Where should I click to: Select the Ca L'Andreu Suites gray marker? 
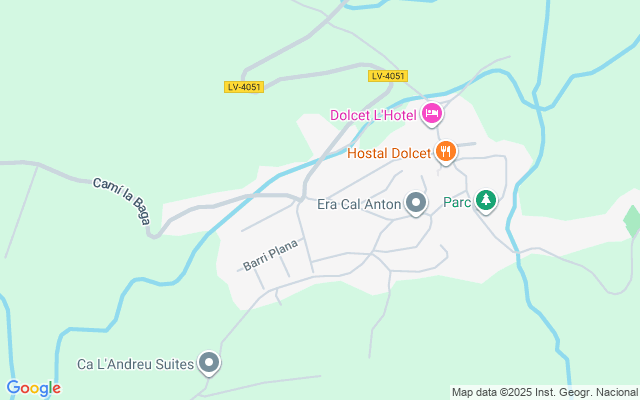pyautogui.click(x=209, y=363)
